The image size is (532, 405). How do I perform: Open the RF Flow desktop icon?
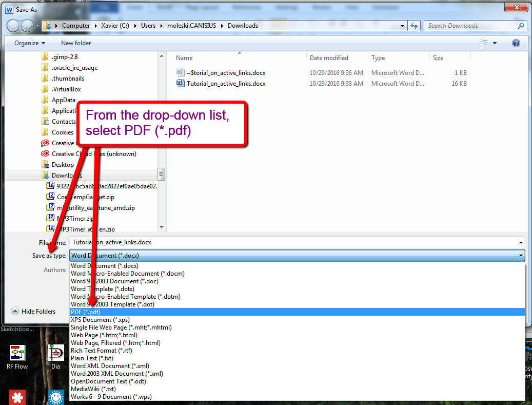pos(17,353)
